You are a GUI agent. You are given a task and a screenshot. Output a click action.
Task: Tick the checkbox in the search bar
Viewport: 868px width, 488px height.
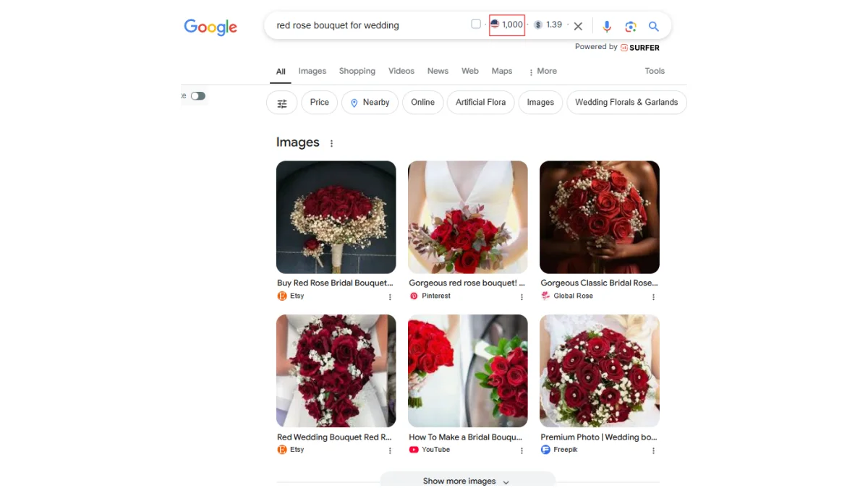(476, 24)
